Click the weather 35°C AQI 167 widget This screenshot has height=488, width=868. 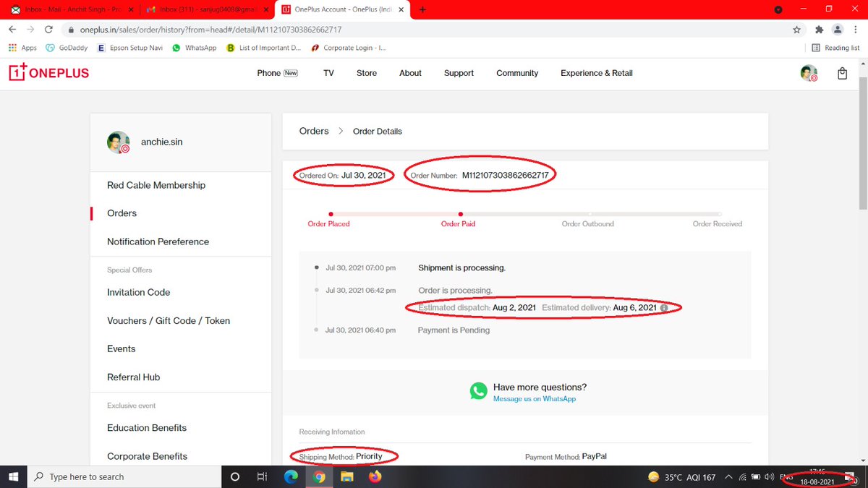(681, 477)
